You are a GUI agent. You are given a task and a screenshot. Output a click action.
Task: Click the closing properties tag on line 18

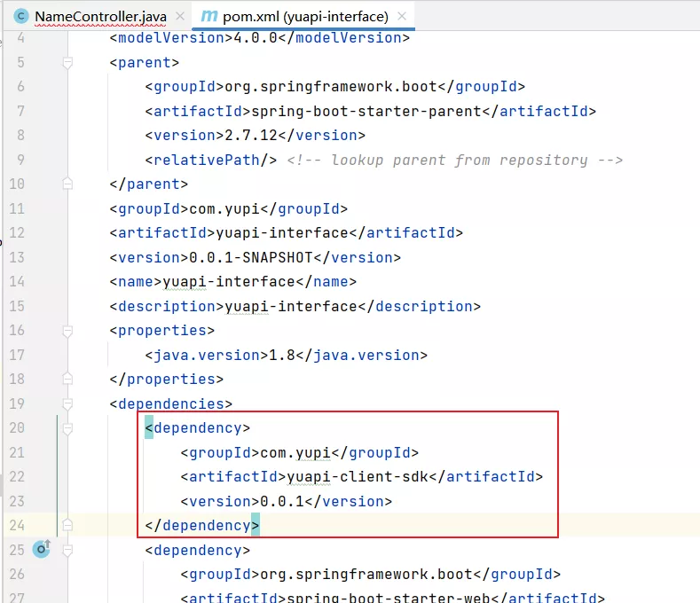click(x=167, y=380)
